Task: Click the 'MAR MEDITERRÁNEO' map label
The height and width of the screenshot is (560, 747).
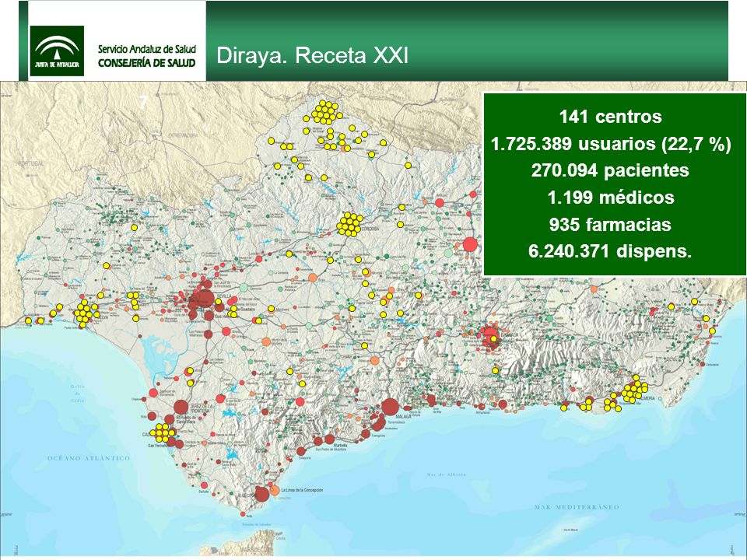Action: pyautogui.click(x=577, y=507)
